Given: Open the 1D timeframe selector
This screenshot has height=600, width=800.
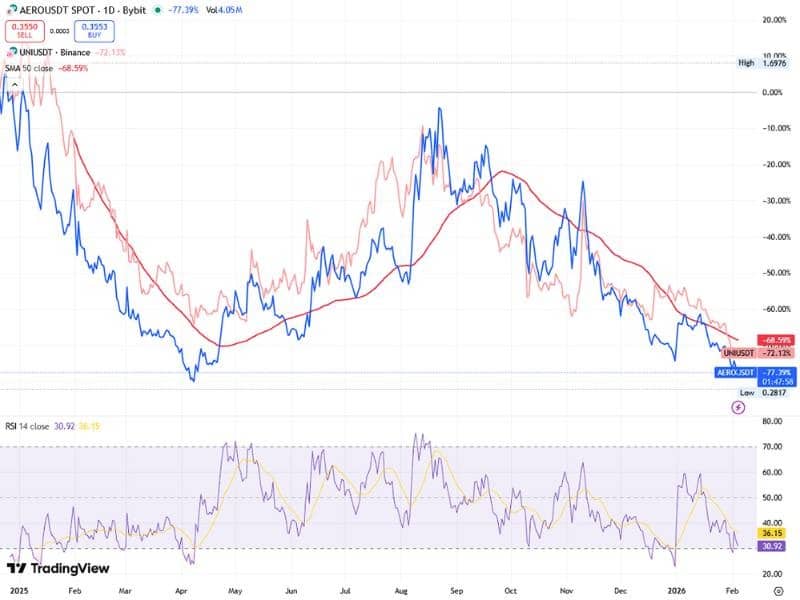Looking at the screenshot, I should 110,10.
